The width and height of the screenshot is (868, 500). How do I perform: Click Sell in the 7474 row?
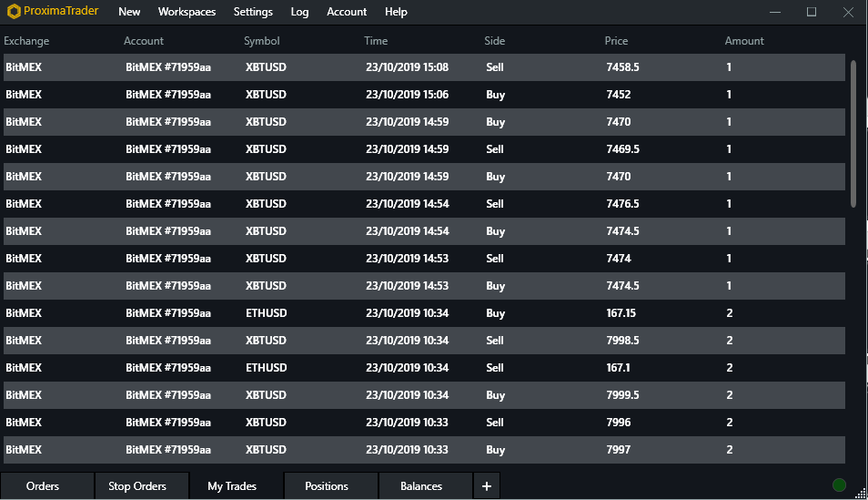[495, 259]
